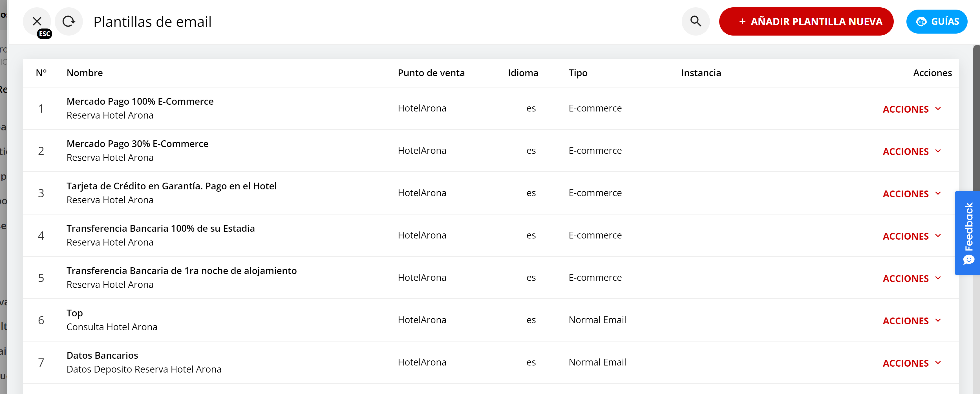Viewport: 980px width, 394px height.
Task: Select the Datos Bancarios template name
Action: (102, 355)
